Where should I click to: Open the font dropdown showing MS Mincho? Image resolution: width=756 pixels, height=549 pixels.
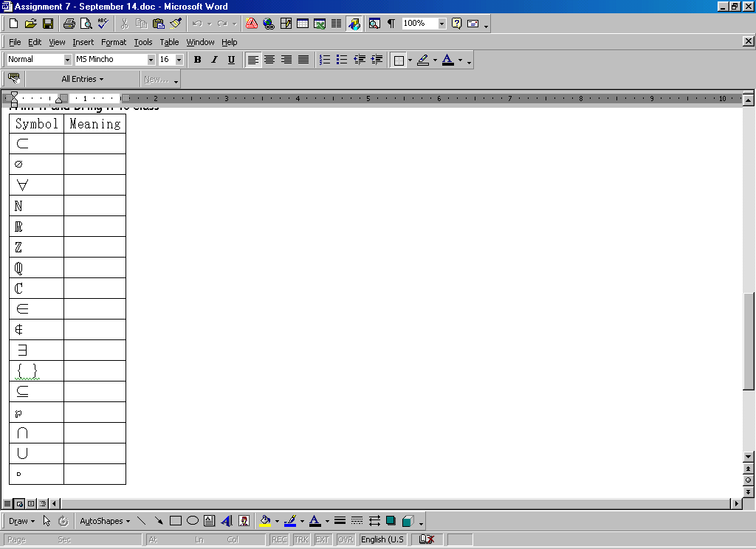coord(151,60)
